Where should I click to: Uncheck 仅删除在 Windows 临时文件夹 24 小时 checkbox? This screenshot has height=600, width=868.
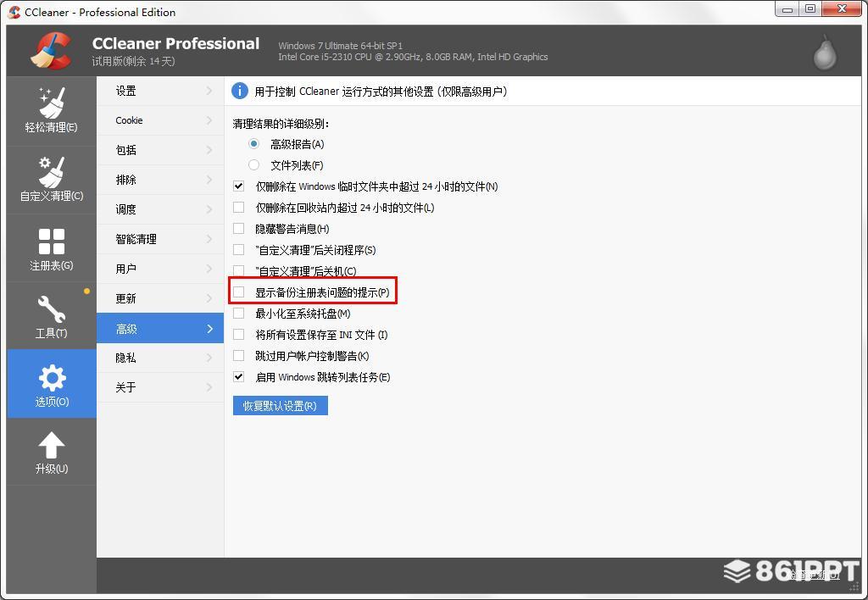[x=238, y=186]
